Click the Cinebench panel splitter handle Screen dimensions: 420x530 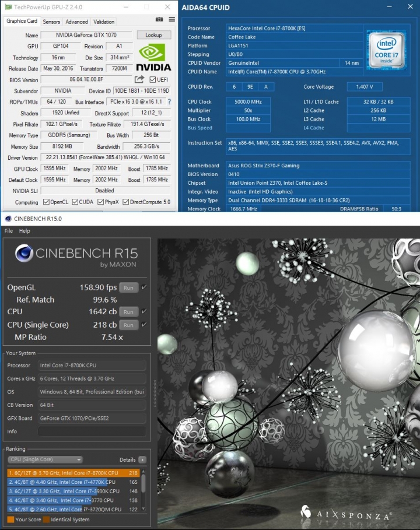click(155, 394)
